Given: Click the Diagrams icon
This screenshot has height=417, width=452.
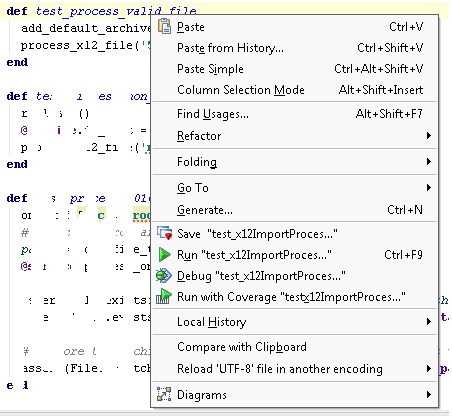Looking at the screenshot, I should coord(164,394).
